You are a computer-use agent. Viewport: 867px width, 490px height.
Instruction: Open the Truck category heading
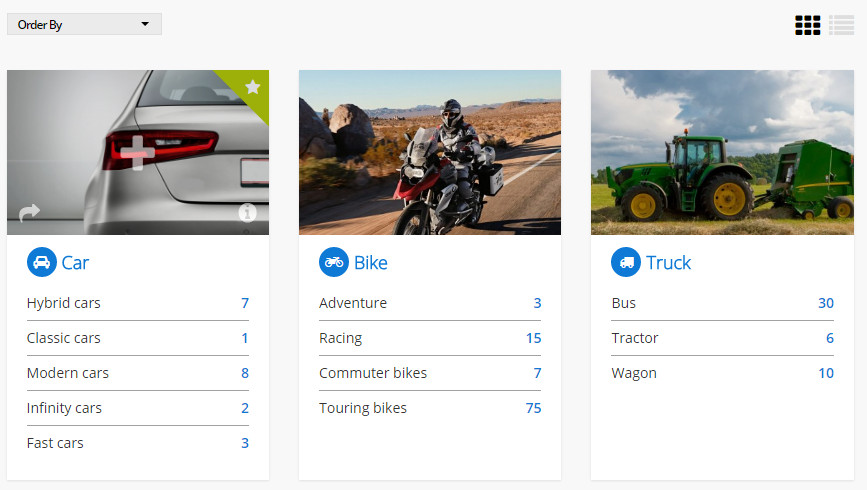[668, 263]
